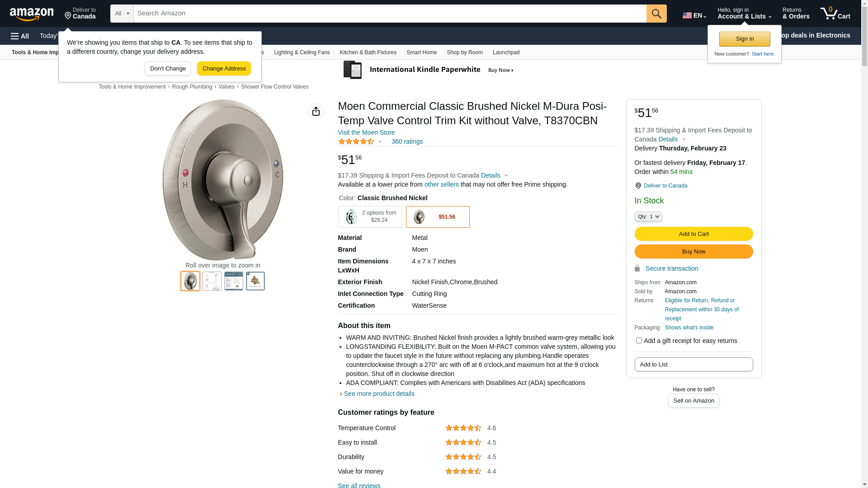Click the search magnifier button
Image resolution: width=868 pixels, height=488 pixels.
click(x=656, y=14)
